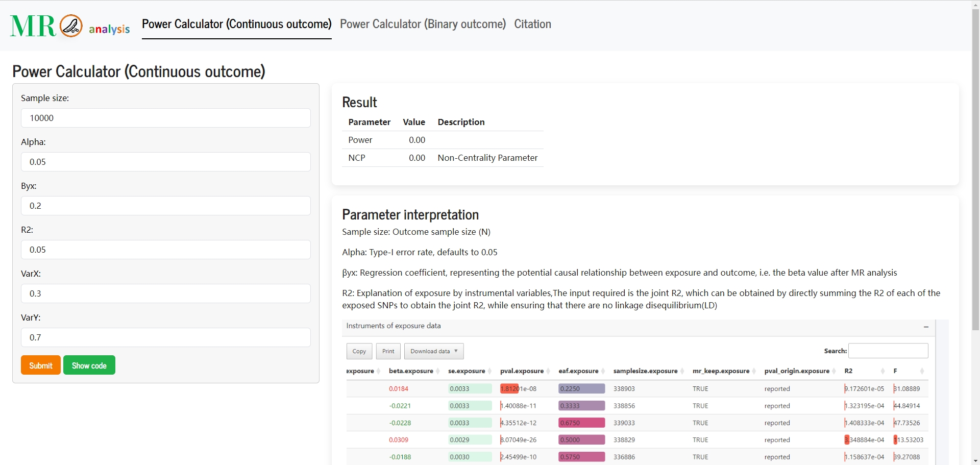Open the Citation tab
Viewport: 980px width, 465px height.
532,24
